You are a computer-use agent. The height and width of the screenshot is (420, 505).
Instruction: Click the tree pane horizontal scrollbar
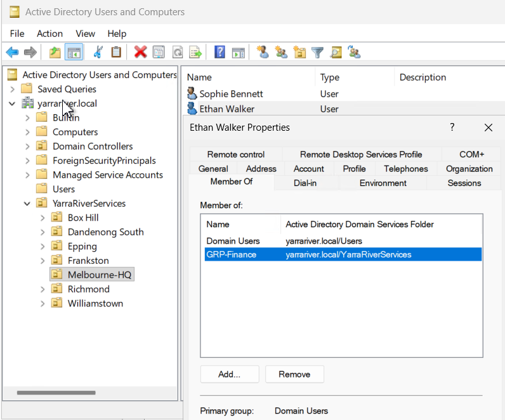click(x=56, y=393)
